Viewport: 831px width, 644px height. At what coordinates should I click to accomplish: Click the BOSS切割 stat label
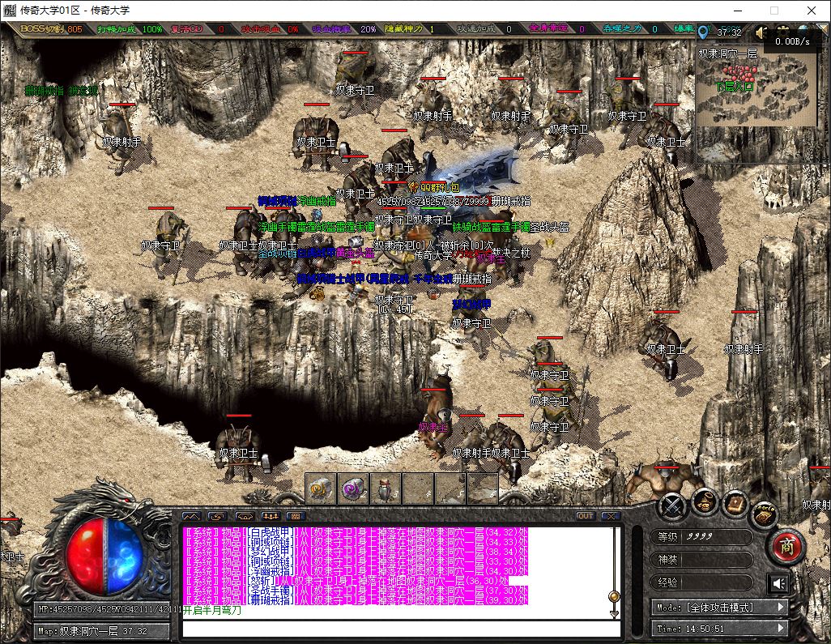point(42,28)
